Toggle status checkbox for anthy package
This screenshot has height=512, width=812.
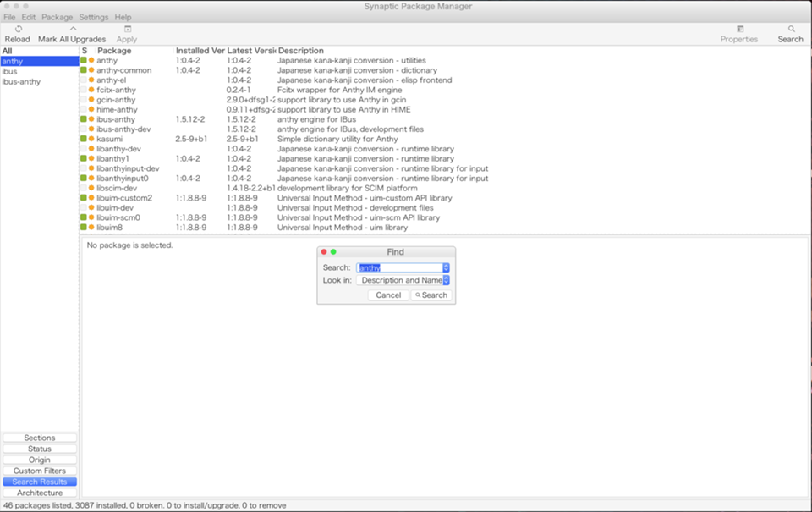point(84,61)
